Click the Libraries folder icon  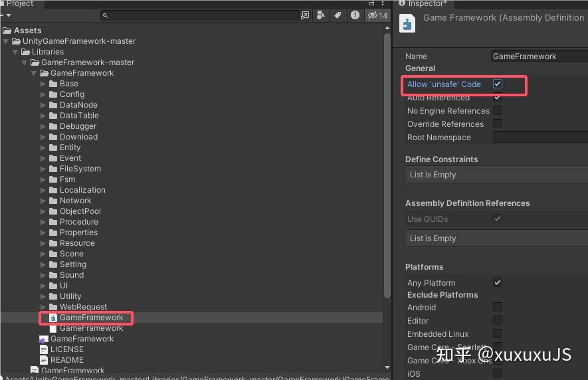pos(25,52)
